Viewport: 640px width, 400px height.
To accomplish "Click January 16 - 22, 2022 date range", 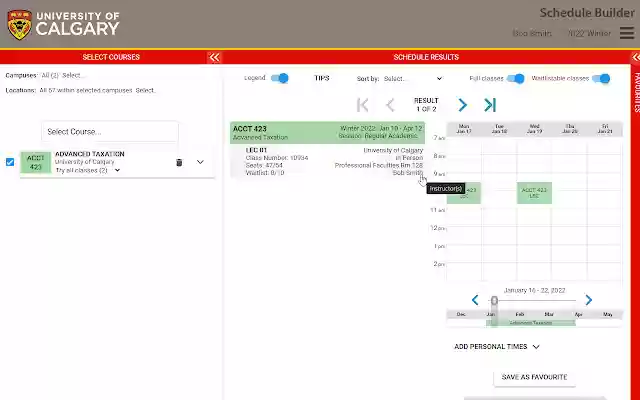I will (x=534, y=291).
